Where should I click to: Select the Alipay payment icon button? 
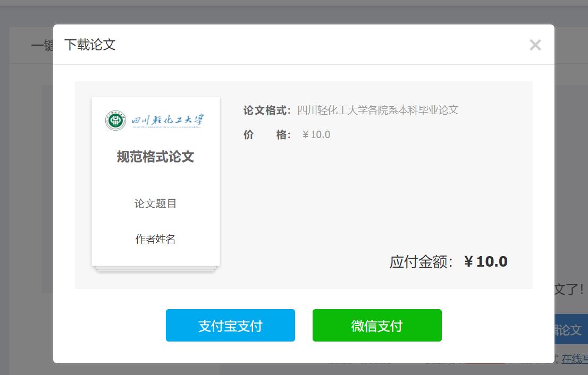[230, 325]
